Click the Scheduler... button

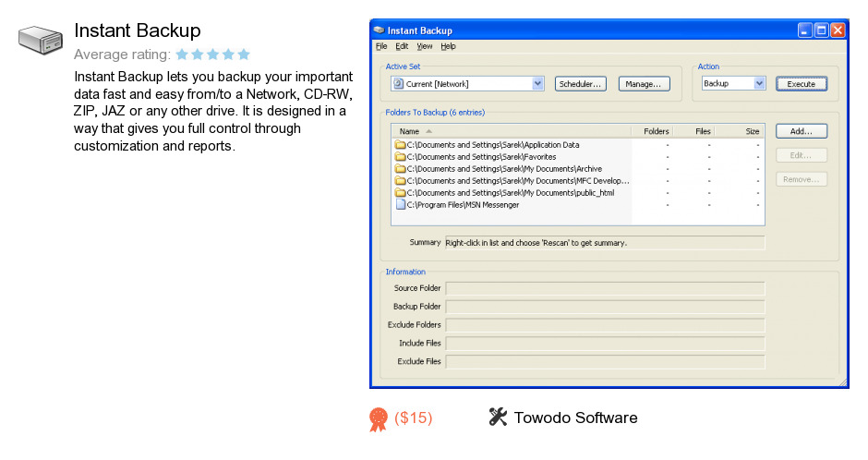[580, 84]
